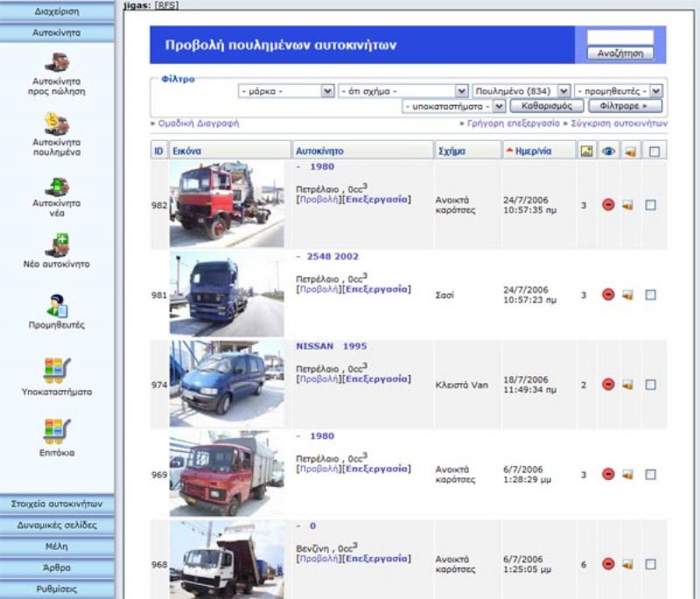Open red truck thumbnail for car 982

pyautogui.click(x=227, y=205)
